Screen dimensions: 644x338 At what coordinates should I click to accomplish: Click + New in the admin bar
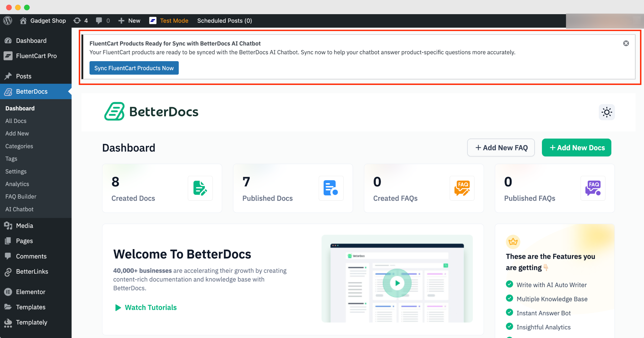129,21
